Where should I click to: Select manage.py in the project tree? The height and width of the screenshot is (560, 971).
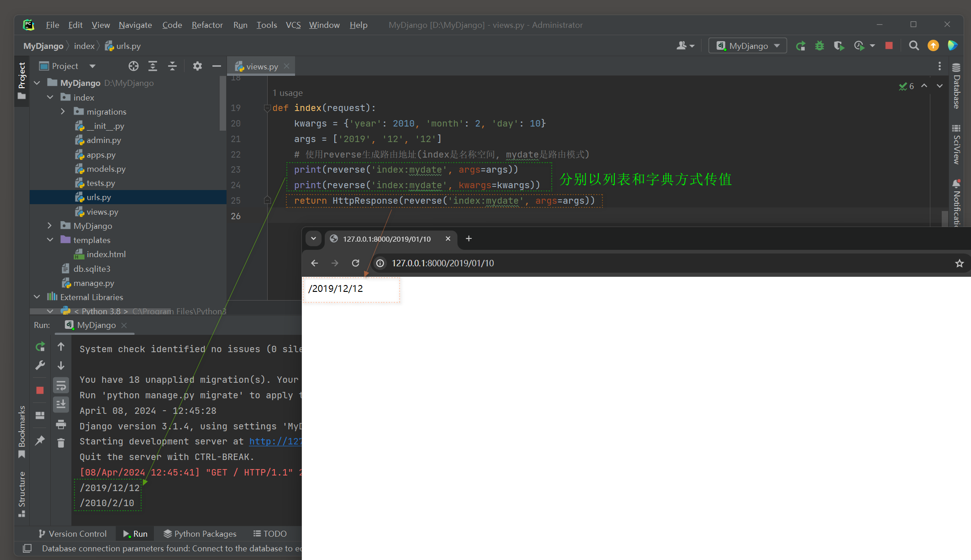pos(94,283)
